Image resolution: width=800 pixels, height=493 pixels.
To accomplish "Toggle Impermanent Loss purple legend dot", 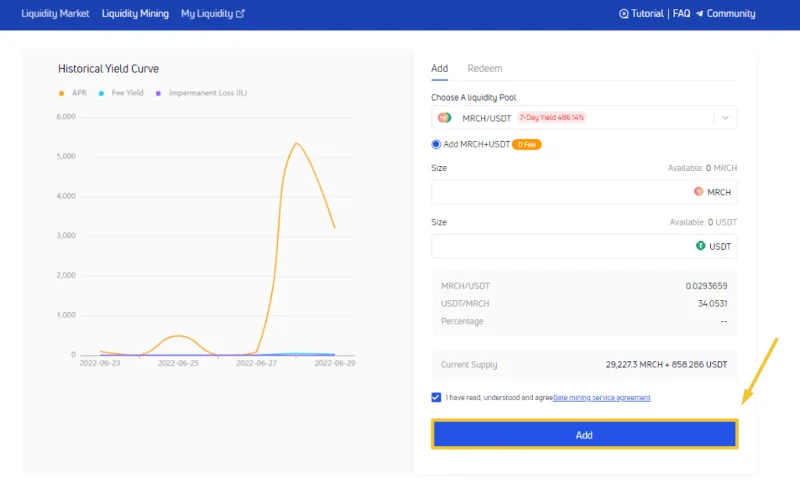I will click(x=158, y=93).
